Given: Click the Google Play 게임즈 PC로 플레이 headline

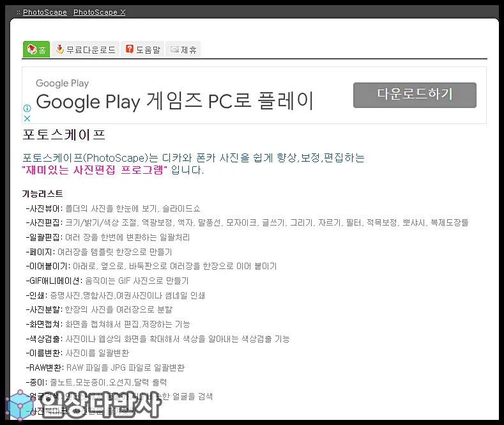Looking at the screenshot, I should tap(174, 101).
